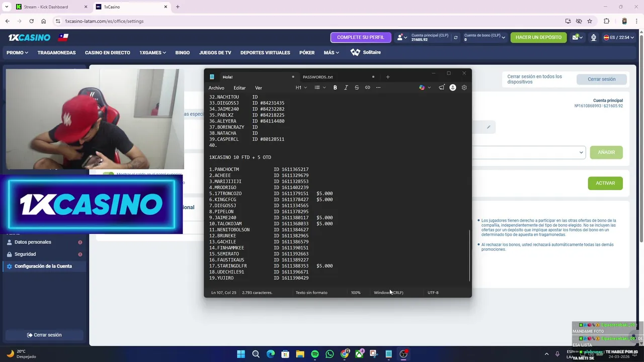
Task: Switch to the Hola! tab
Action: 252,77
